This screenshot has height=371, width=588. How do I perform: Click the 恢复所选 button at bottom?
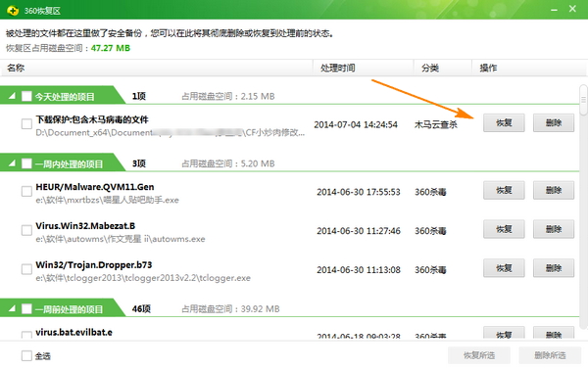(x=479, y=355)
